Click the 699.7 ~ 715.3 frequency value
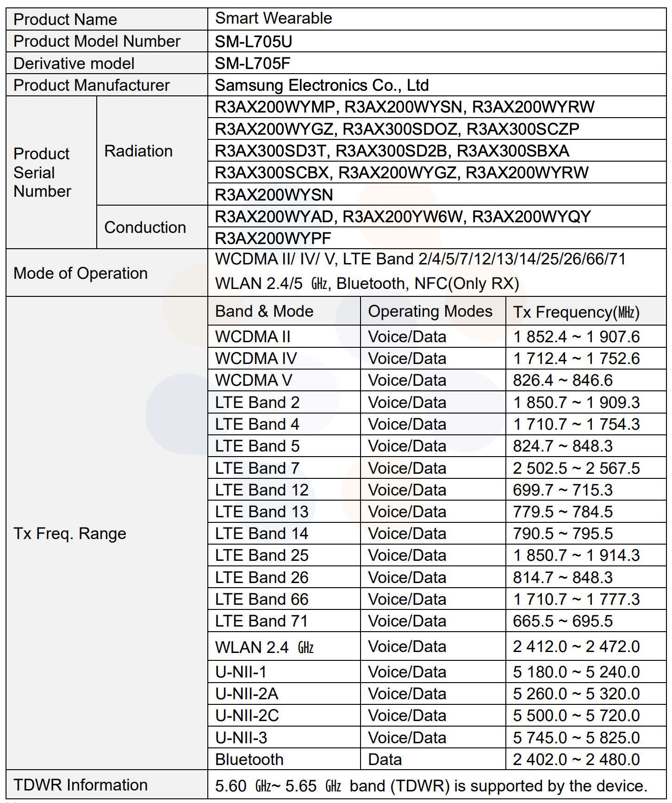 point(562,490)
